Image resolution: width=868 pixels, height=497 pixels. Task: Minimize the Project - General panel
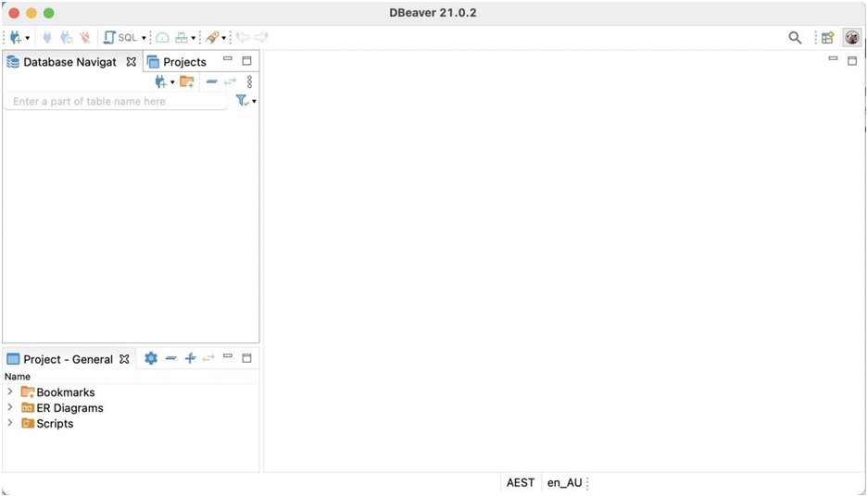point(228,356)
